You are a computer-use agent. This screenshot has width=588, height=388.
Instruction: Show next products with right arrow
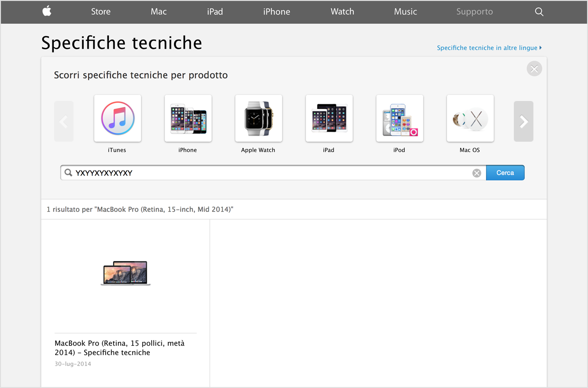tap(524, 121)
